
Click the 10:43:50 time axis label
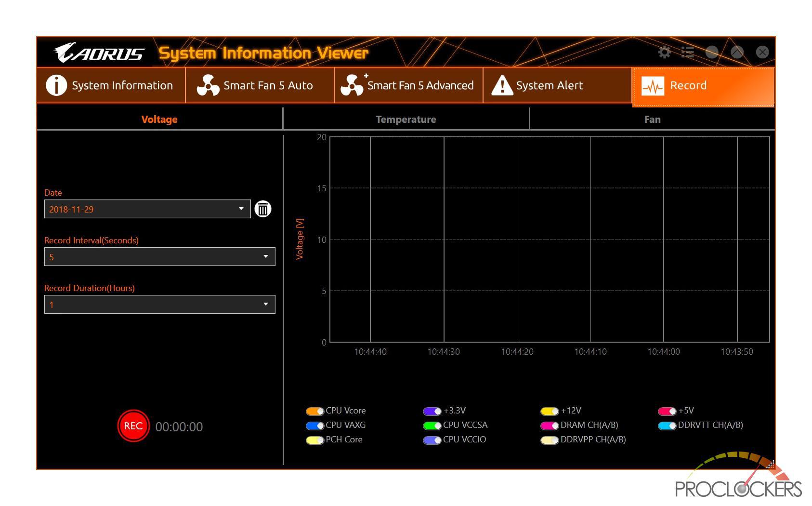[737, 352]
